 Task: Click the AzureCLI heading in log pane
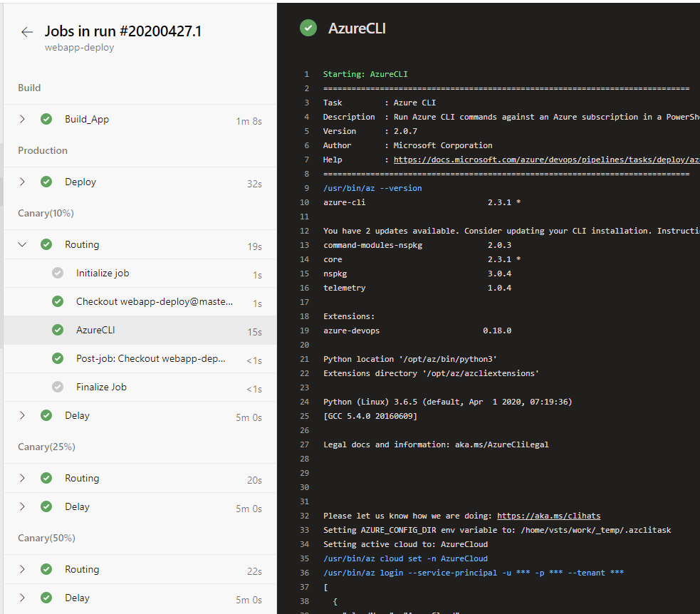click(357, 28)
